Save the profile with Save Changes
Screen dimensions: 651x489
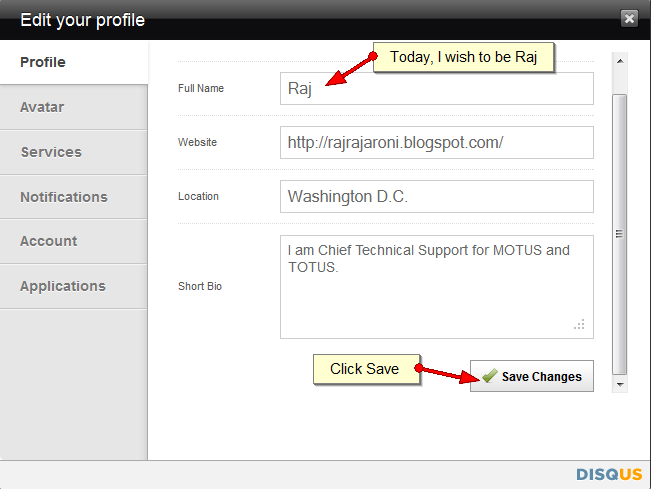point(532,376)
